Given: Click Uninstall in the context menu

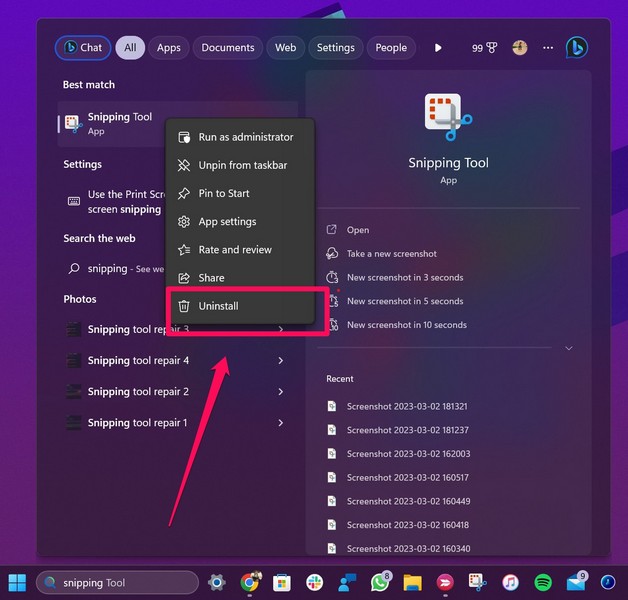Looking at the screenshot, I should tap(218, 306).
